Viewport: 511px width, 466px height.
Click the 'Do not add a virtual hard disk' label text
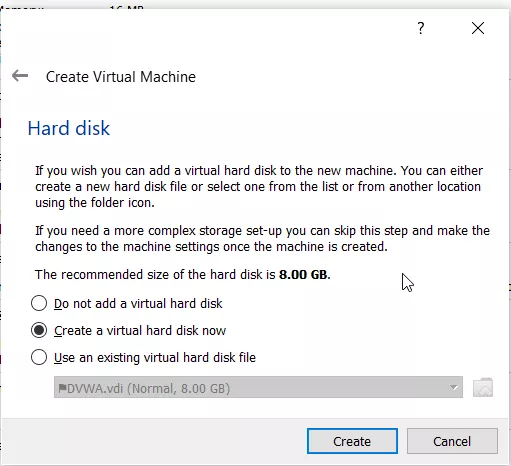138,304
